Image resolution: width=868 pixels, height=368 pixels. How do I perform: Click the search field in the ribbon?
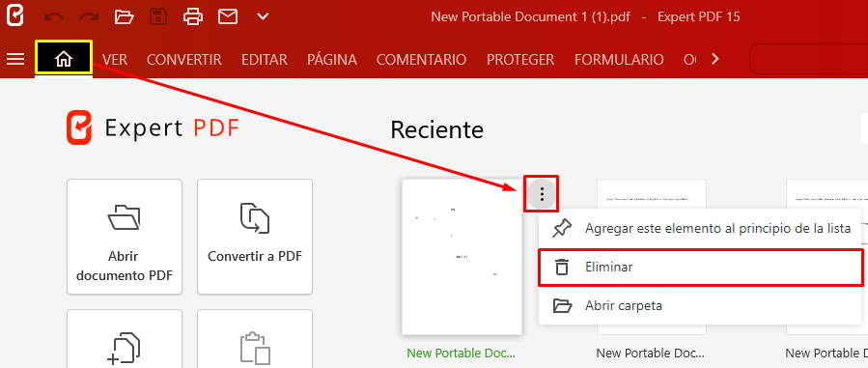pos(808,59)
